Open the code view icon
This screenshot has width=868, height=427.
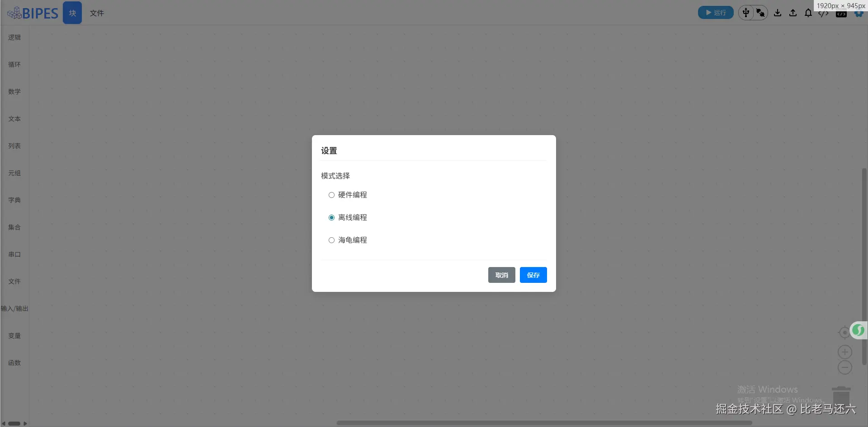(x=824, y=13)
